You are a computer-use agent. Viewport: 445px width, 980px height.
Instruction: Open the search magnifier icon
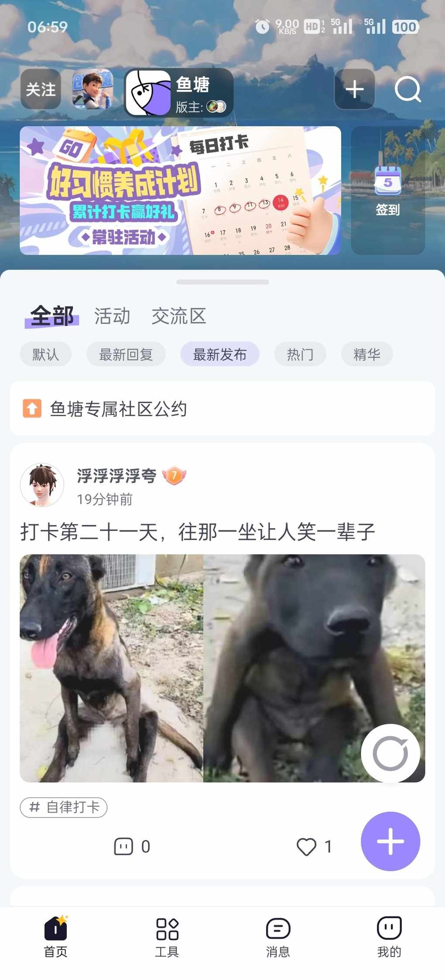point(408,90)
